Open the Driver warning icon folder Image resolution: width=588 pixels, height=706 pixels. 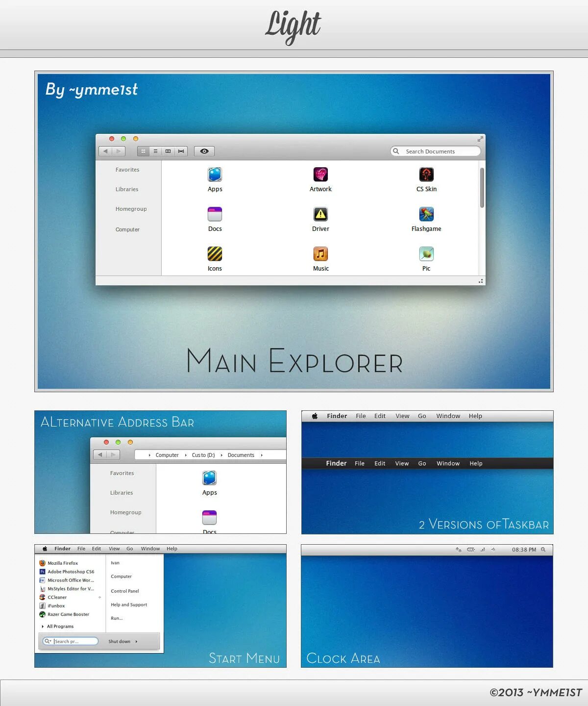point(320,214)
